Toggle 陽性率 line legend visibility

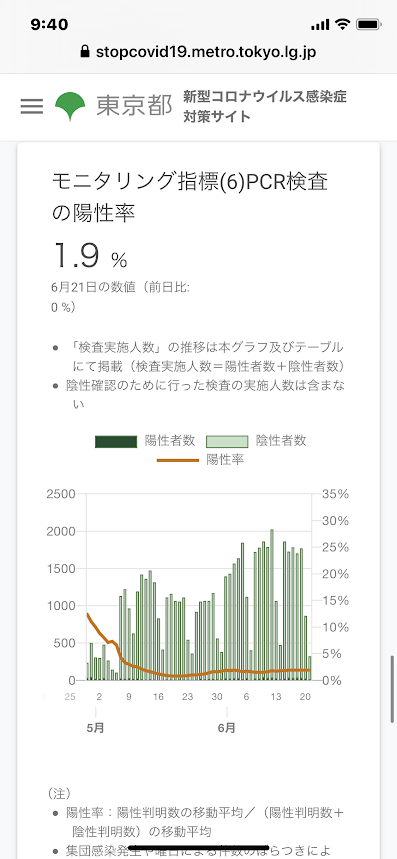(200, 460)
